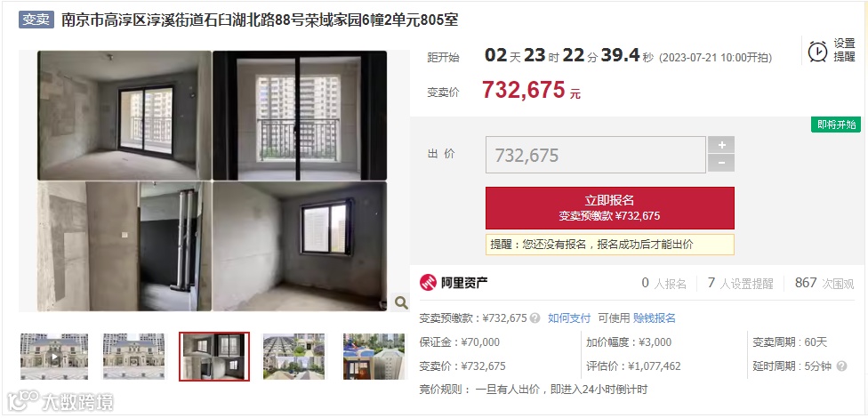The width and height of the screenshot is (868, 418).
Task: Open the main interior photo collage
Action: [213, 181]
